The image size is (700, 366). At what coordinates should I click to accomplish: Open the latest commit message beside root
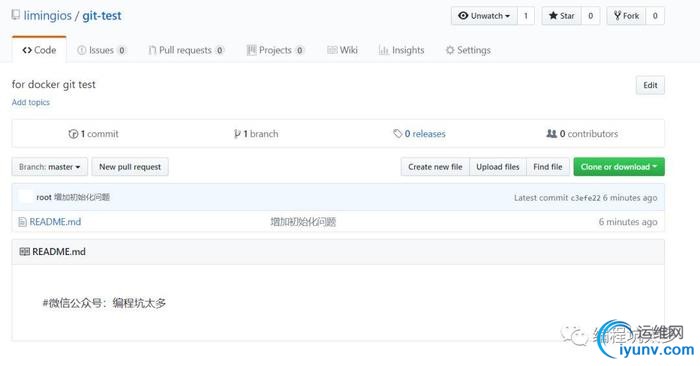click(x=82, y=197)
